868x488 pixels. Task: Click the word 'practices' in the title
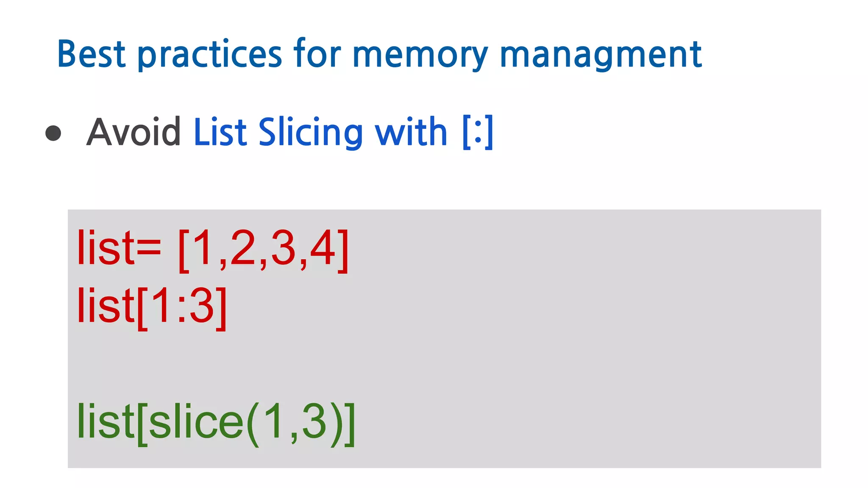click(x=210, y=55)
